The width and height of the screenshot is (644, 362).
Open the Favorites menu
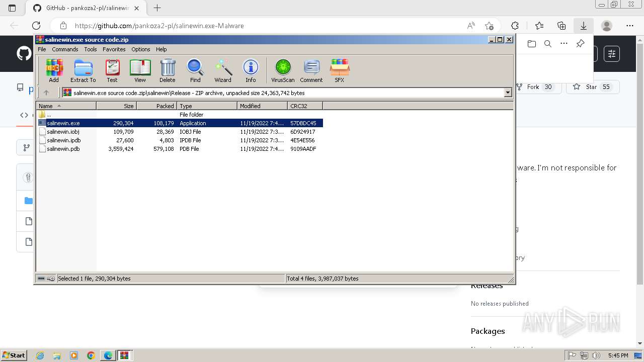[114, 49]
